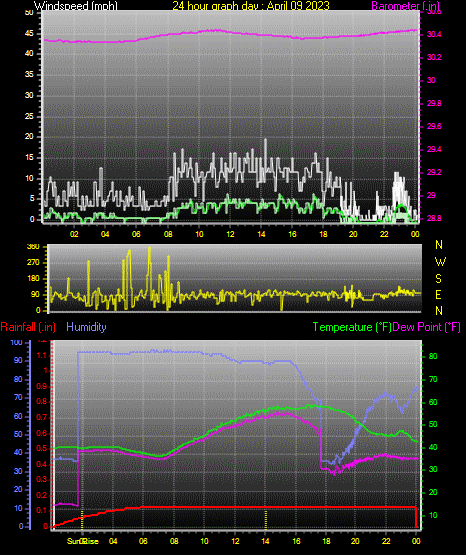Select the 80 value on the green temperature axis
Screen dimensions: 466x555
433,356
